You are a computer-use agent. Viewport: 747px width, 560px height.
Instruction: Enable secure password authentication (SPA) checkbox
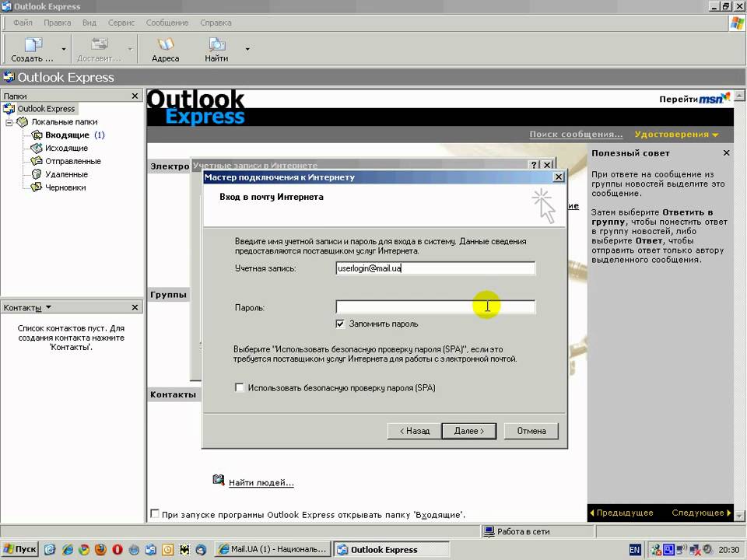(240, 387)
